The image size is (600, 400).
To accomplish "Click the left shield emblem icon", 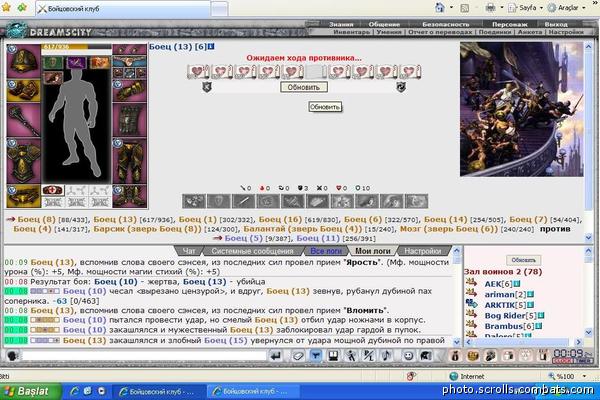I will (x=207, y=87).
